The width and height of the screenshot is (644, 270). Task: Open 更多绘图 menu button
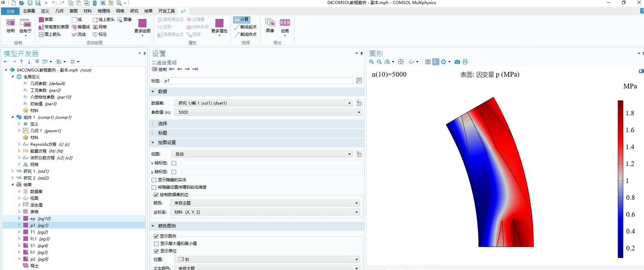(x=142, y=27)
